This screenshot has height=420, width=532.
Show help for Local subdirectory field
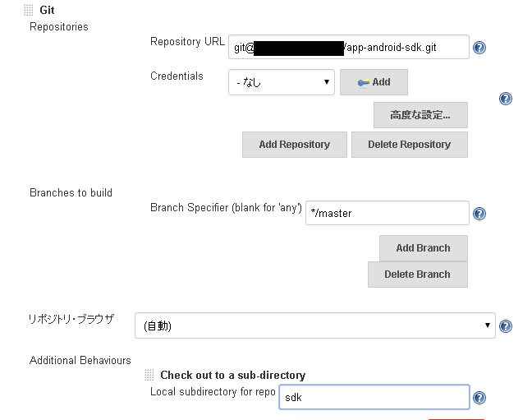pyautogui.click(x=479, y=398)
